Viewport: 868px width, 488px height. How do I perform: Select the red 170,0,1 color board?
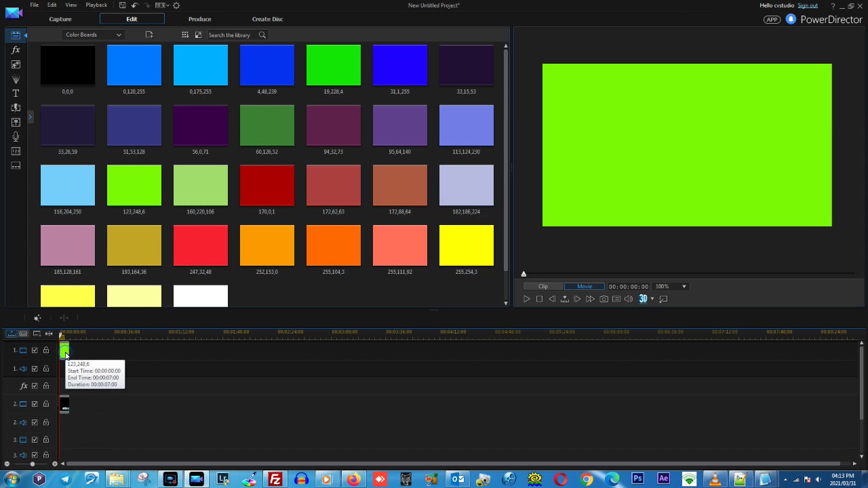tap(267, 185)
